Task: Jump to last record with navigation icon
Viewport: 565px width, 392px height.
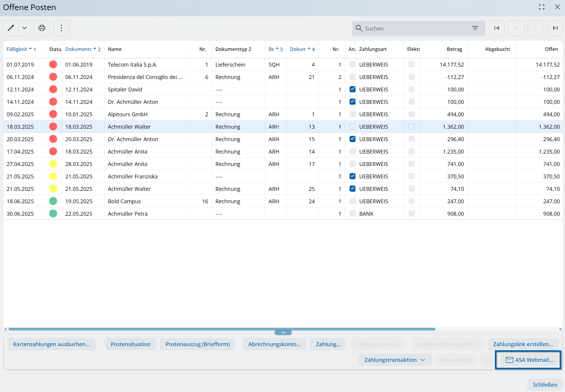Action: (x=555, y=28)
